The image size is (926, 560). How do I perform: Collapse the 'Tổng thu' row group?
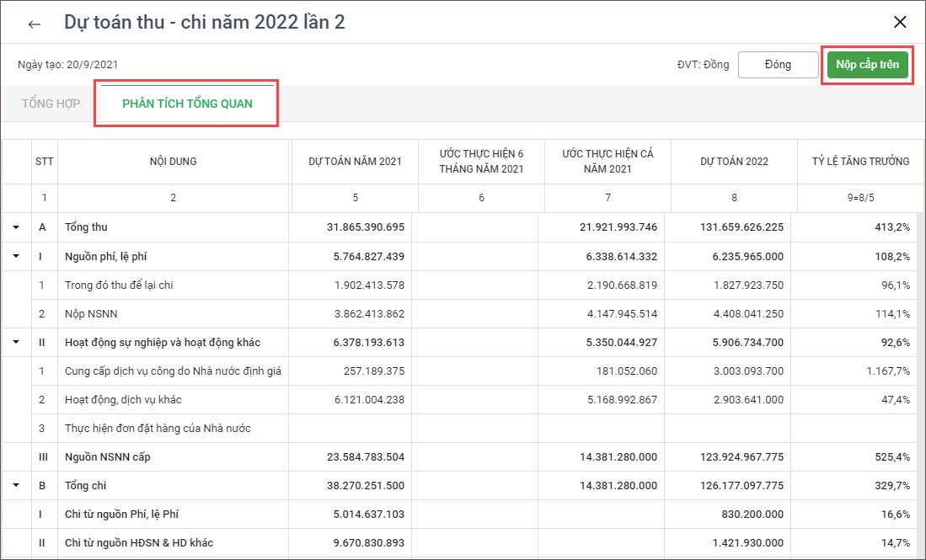(x=16, y=228)
